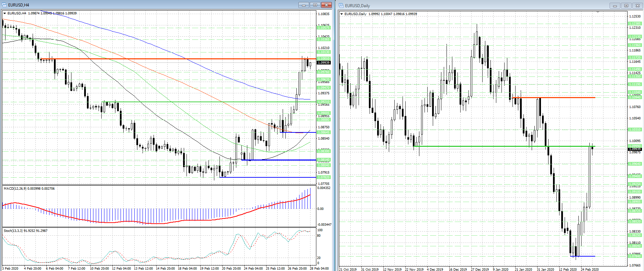Select the short blue line at Daily chart low
The width and height of the screenshot is (644, 271).
click(583, 256)
